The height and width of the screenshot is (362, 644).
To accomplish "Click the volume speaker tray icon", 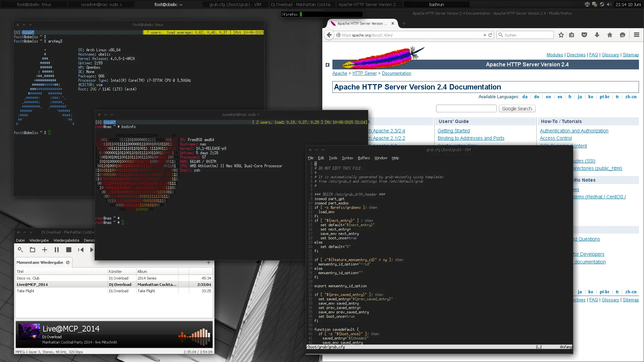I will [x=609, y=4].
